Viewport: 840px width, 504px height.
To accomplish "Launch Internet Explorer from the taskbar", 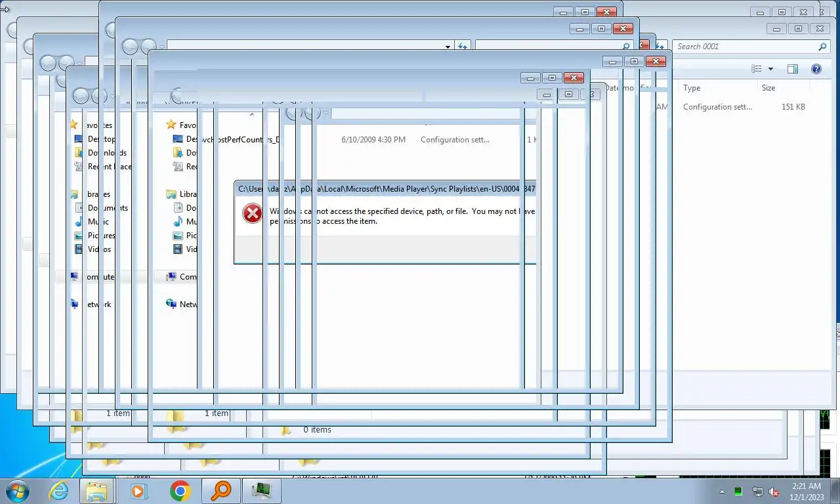I will tap(58, 491).
